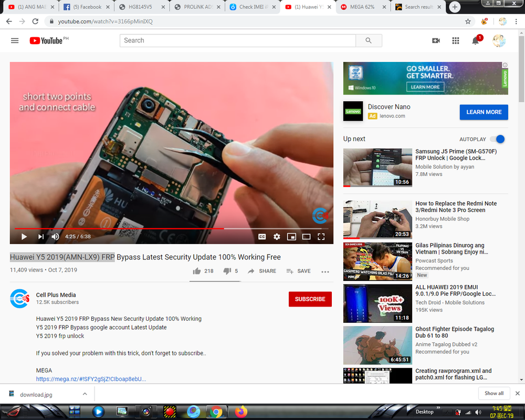Reload the current page
Screen dimensions: 525x420
[35, 22]
